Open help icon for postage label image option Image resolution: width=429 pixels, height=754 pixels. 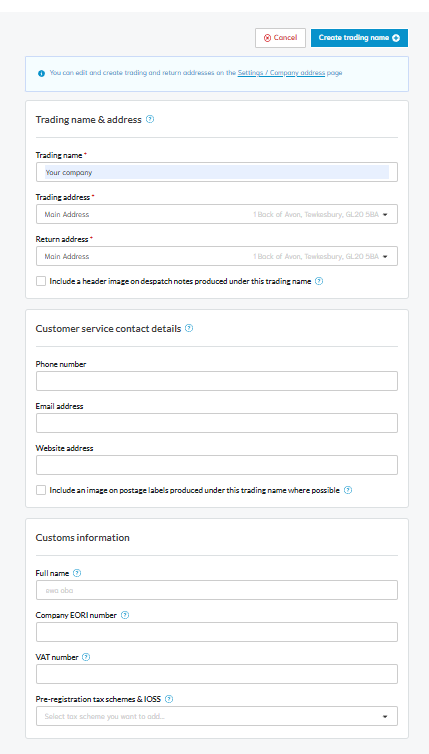pos(348,490)
